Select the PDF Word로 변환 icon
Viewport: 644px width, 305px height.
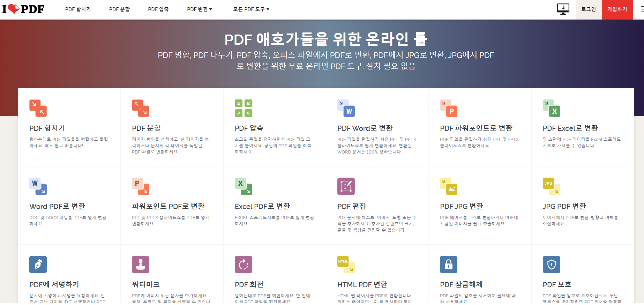pyautogui.click(x=346, y=108)
